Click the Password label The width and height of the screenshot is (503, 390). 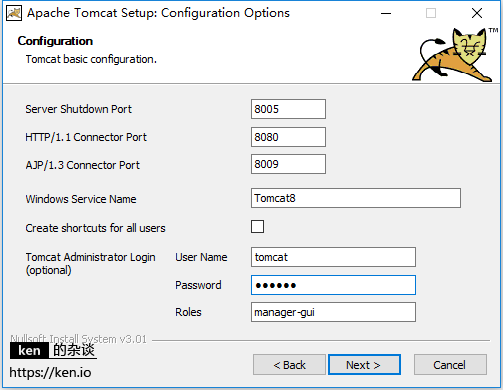[198, 285]
